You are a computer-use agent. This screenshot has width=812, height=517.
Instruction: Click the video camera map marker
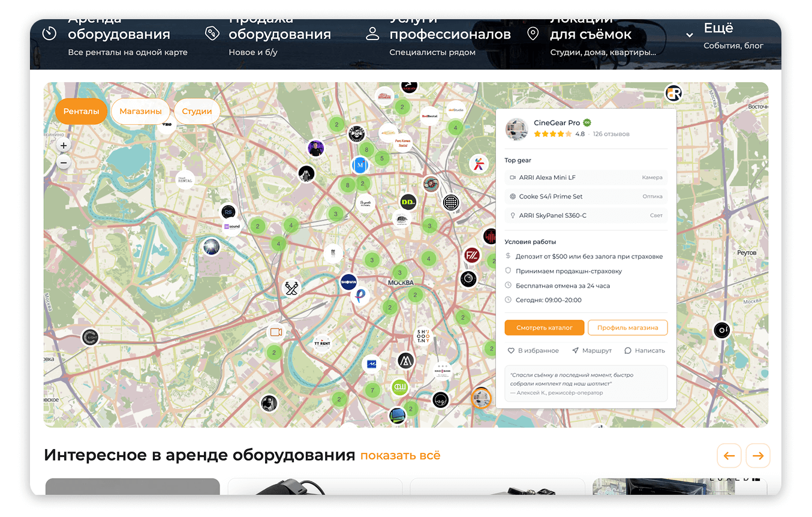(x=276, y=332)
